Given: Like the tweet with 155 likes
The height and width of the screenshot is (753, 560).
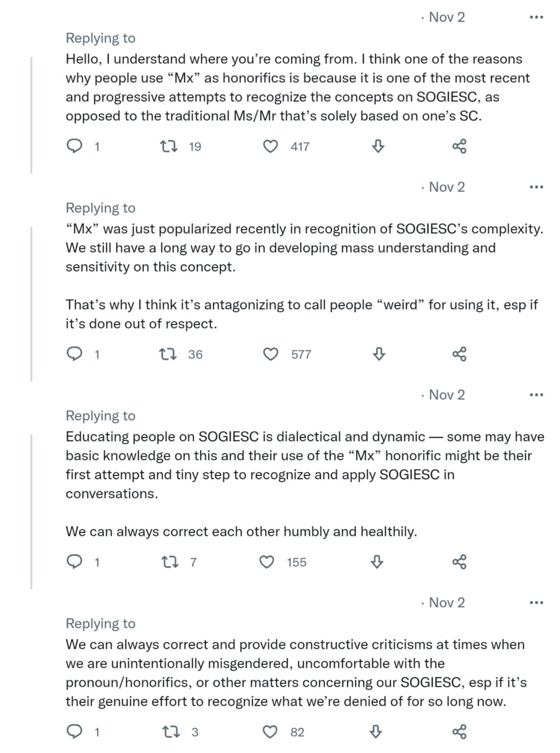Looking at the screenshot, I should (267, 562).
